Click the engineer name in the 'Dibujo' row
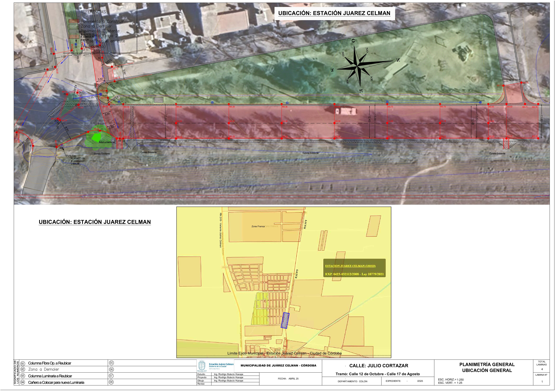Image resolution: width=555 pixels, height=392 pixels. click(x=228, y=381)
